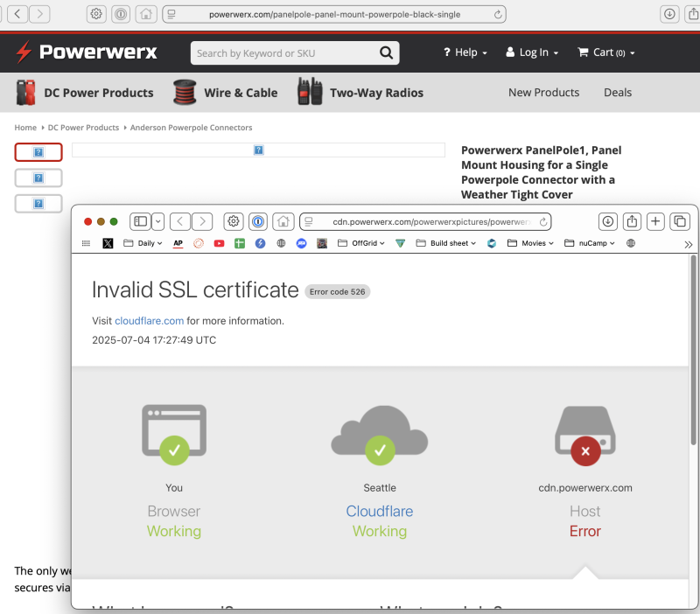Click the page settings icon in the cdn.powerwerx.com address bar
Image resolution: width=700 pixels, height=614 pixels.
coord(309,222)
